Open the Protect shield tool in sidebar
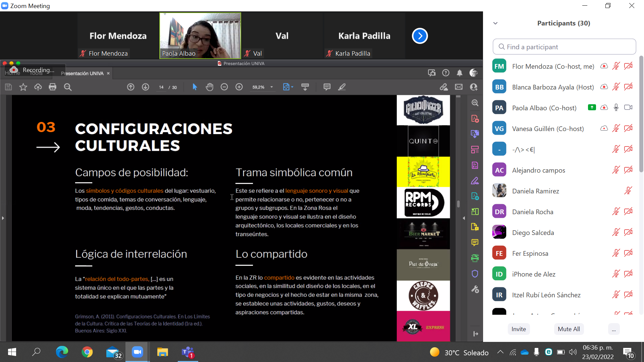The image size is (644, 362). pos(475,274)
